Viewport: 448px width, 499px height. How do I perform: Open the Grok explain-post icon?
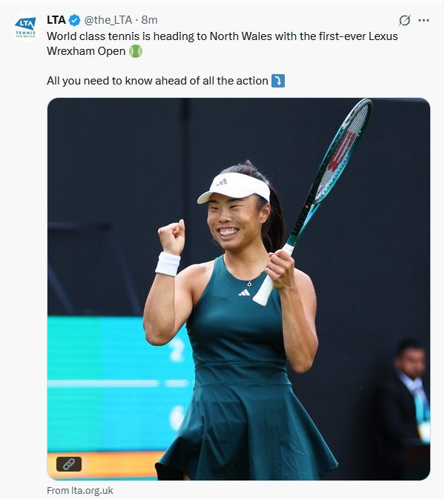click(404, 20)
